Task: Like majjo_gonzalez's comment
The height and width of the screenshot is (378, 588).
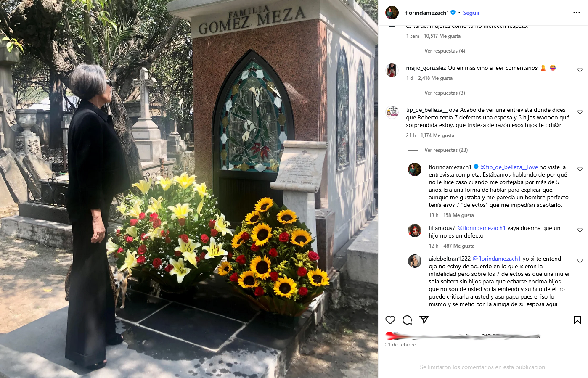Action: tap(580, 70)
